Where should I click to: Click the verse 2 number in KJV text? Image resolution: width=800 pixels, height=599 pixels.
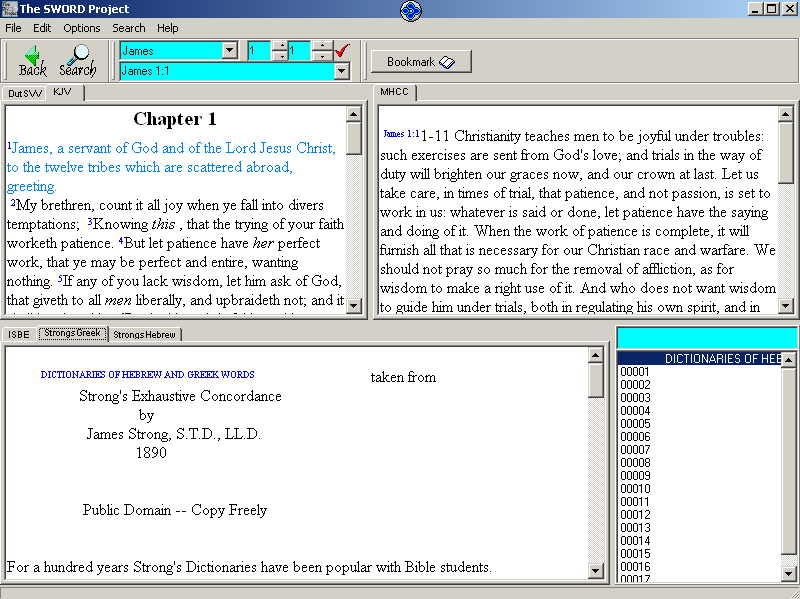pos(13,203)
